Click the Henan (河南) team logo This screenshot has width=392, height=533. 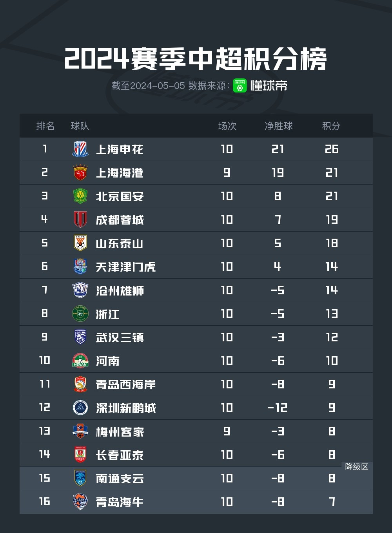(80, 361)
